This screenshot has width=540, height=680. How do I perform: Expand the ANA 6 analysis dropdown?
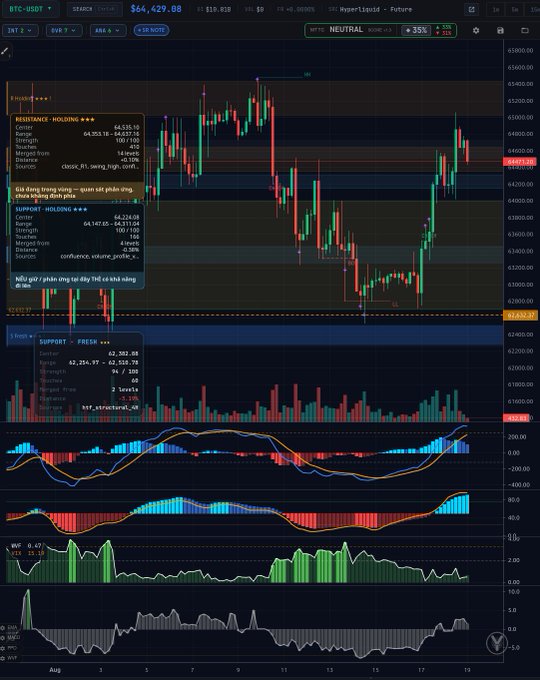click(x=108, y=30)
